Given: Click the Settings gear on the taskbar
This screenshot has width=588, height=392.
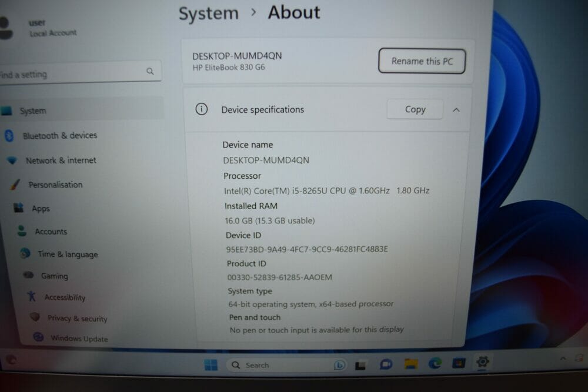Looking at the screenshot, I should (483, 361).
